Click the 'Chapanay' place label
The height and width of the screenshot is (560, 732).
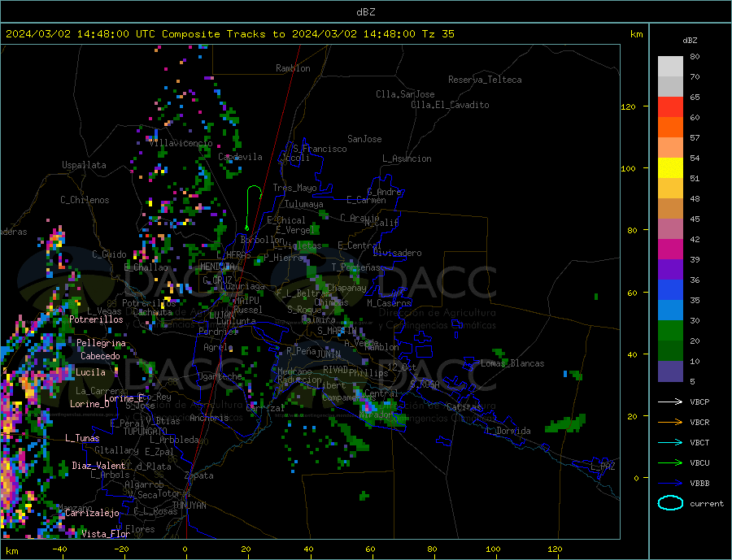click(346, 288)
